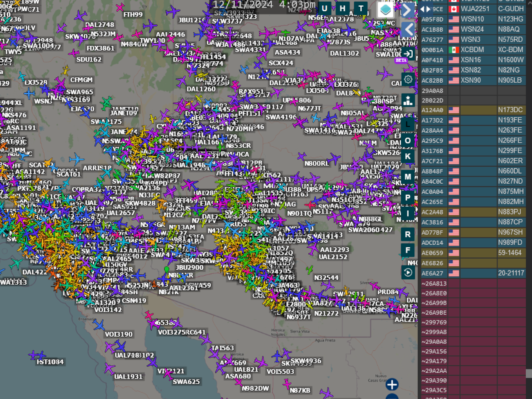This screenshot has width=532, height=399.
Task: Select table row WJA2251
Action: 473,9
